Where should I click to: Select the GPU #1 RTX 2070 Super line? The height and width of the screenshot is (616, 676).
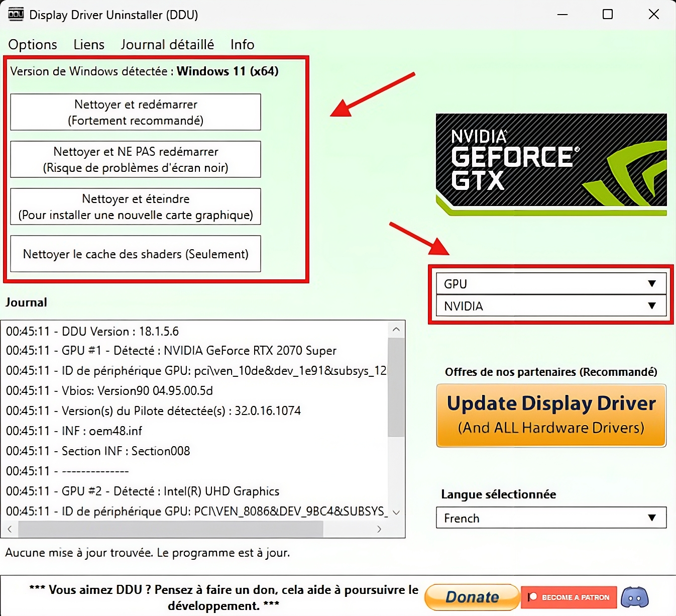[171, 351]
